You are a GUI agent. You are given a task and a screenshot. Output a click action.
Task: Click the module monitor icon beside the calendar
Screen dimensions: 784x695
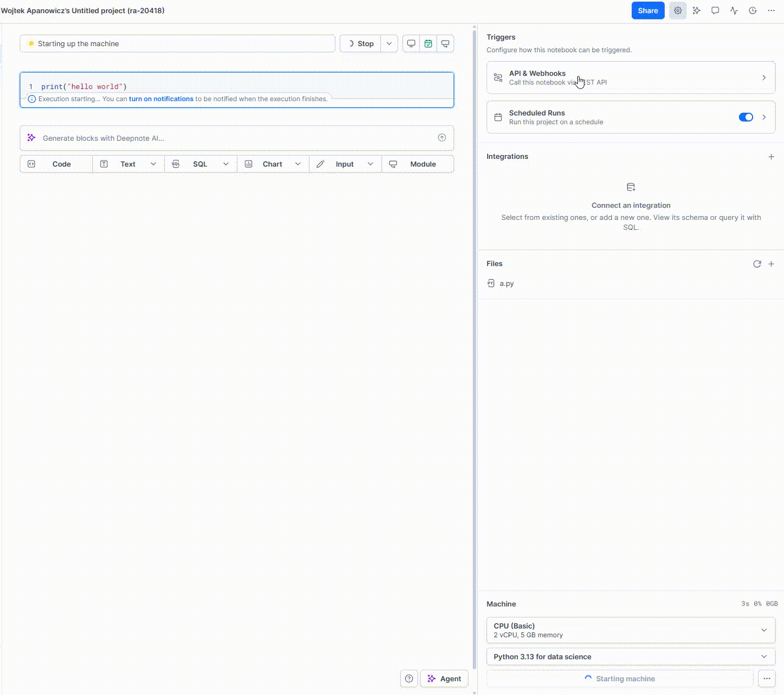coord(445,43)
